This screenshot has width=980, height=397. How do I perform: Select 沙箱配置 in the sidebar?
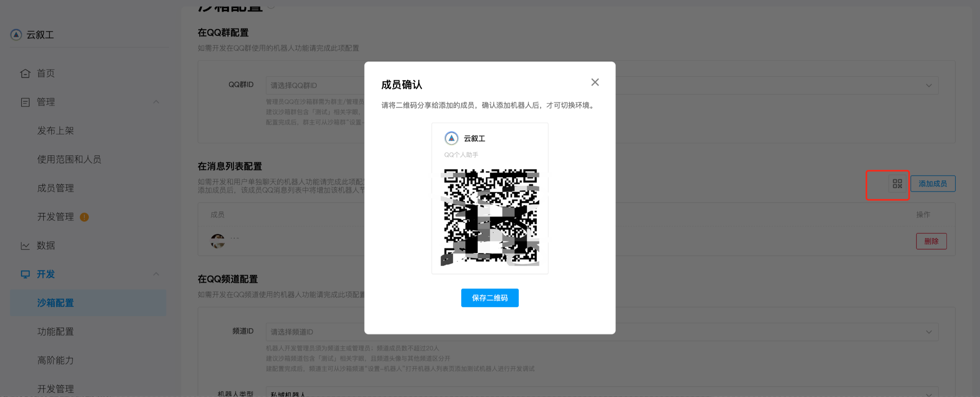click(x=88, y=303)
